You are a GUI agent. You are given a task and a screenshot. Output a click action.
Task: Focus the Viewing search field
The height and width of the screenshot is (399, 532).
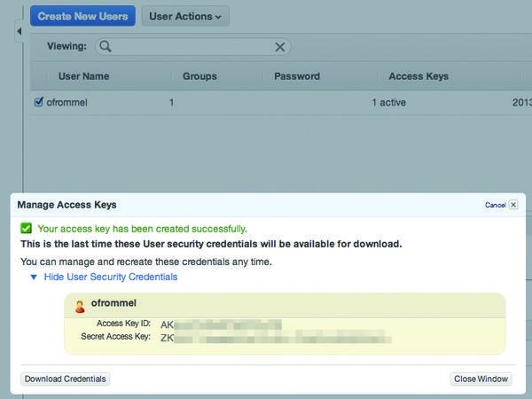point(192,46)
